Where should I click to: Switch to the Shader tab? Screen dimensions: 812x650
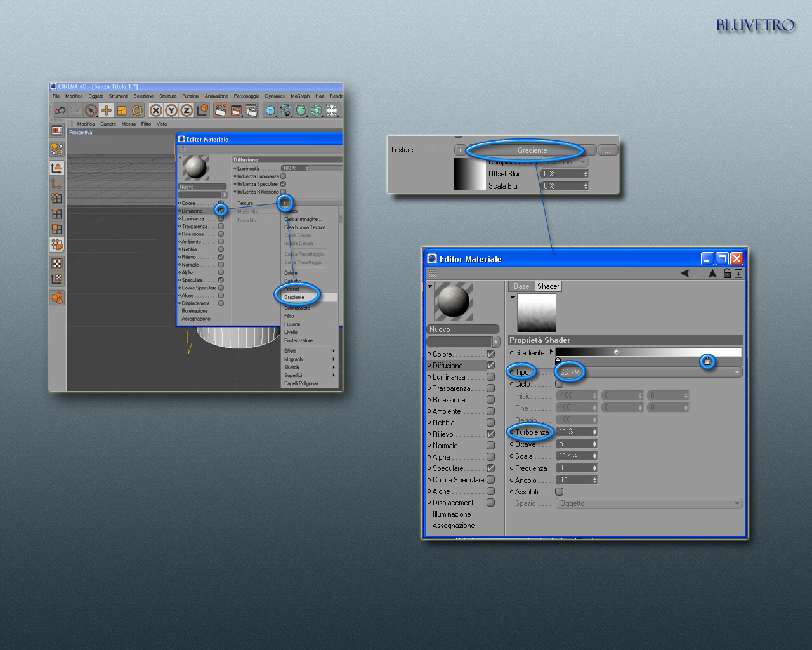point(548,286)
